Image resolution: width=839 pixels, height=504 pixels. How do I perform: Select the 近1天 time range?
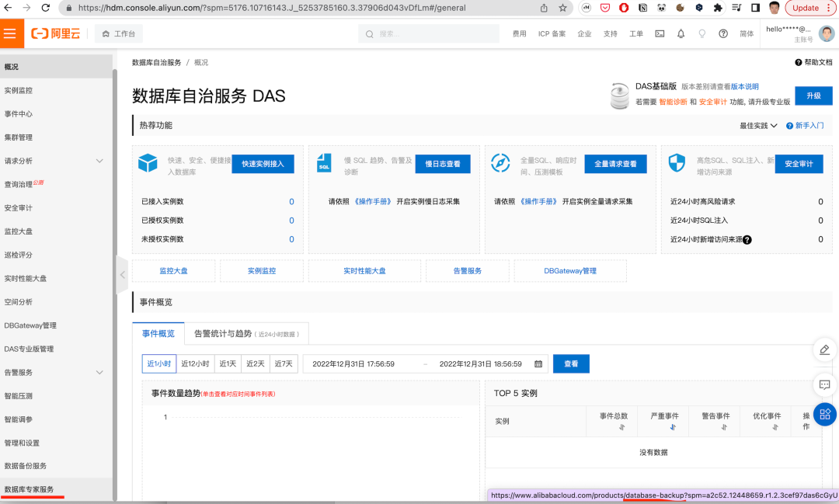[x=228, y=363]
